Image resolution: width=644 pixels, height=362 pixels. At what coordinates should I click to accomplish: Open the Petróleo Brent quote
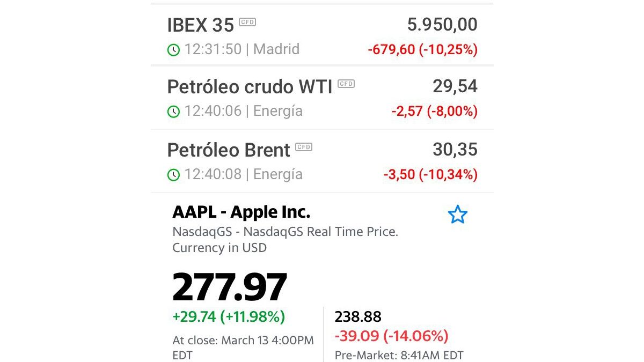tap(229, 150)
